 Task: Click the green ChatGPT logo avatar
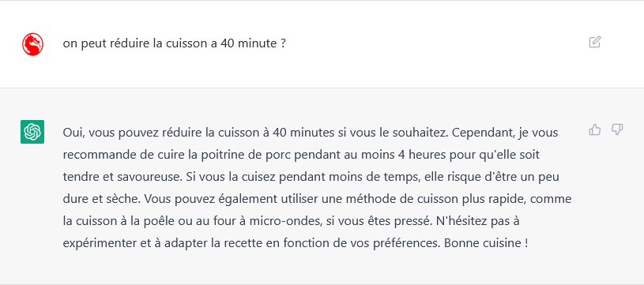pos(32,132)
